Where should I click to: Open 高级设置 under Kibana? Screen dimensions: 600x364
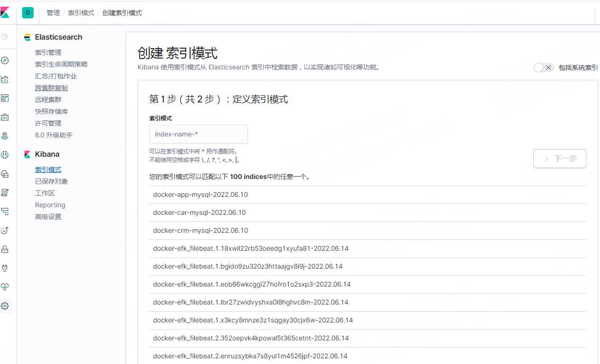(48, 217)
